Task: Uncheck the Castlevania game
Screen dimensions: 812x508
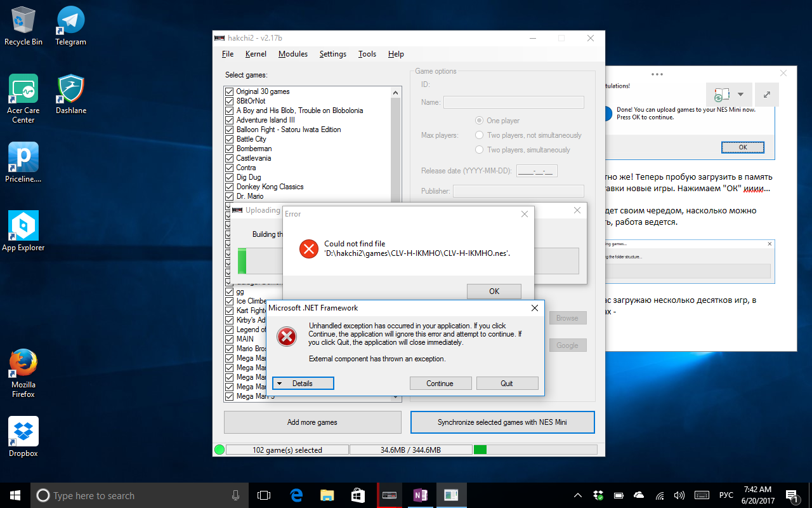Action: click(x=230, y=158)
